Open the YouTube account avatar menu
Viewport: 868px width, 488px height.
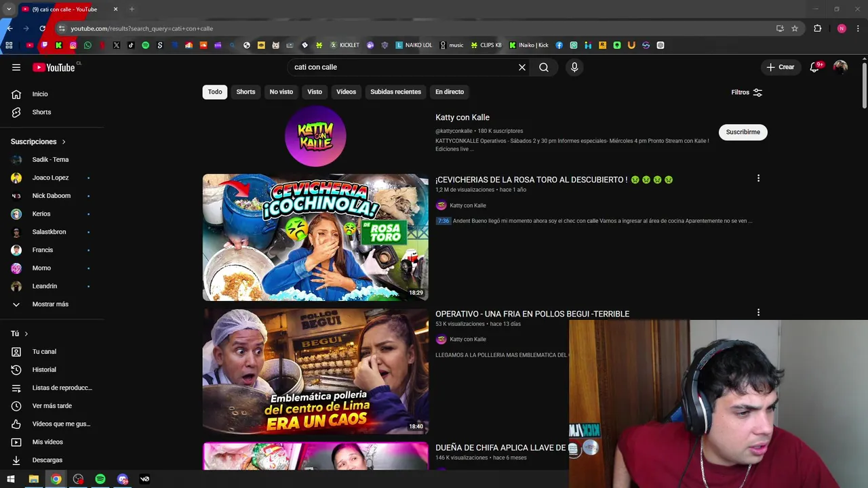click(840, 67)
